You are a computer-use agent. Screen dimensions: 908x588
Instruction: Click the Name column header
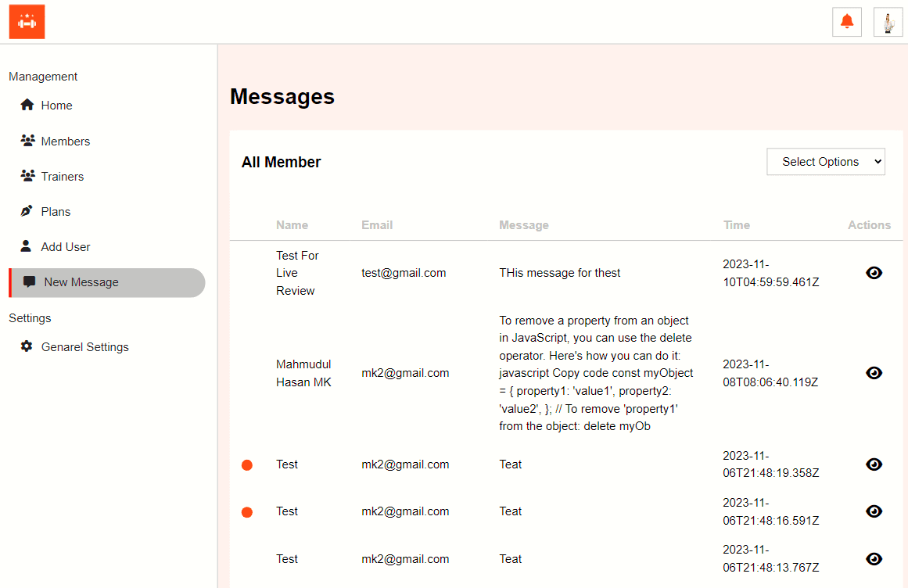coord(292,225)
